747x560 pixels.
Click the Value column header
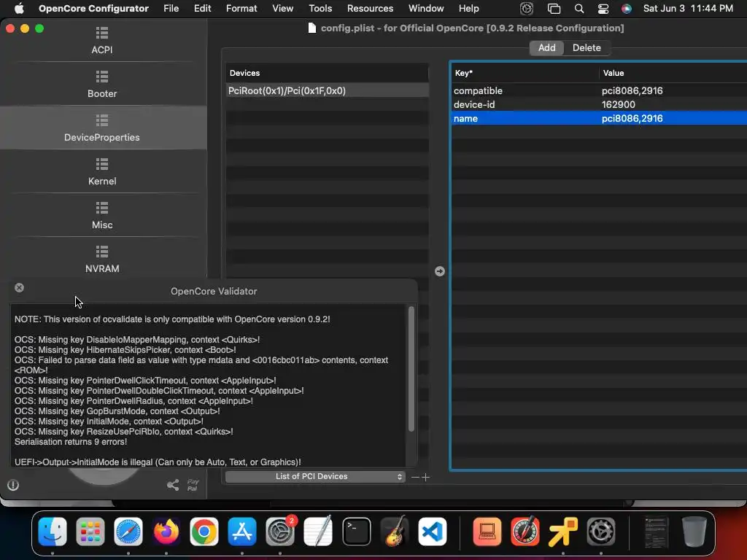673,73
